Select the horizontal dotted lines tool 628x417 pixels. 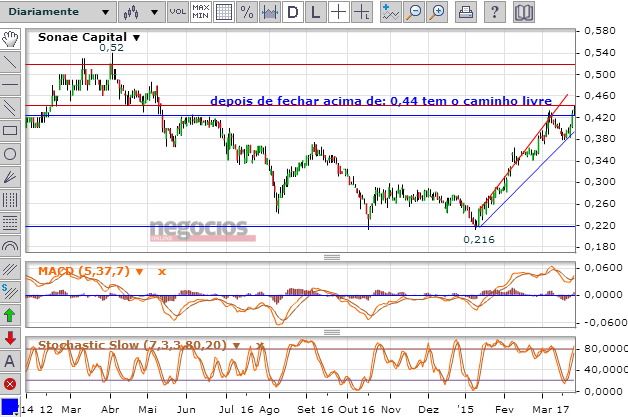10,223
